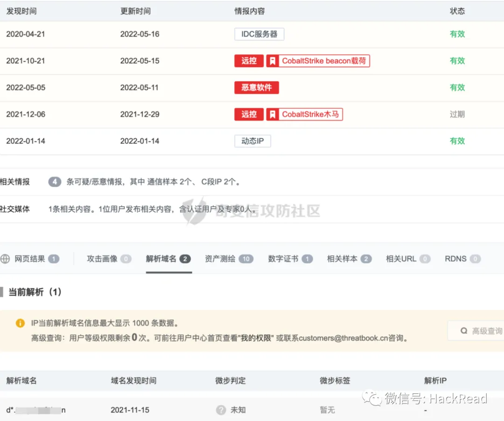
Task: Click the bookmark icon on CobaltStrike beacon载荷 tag
Action: [x=273, y=61]
